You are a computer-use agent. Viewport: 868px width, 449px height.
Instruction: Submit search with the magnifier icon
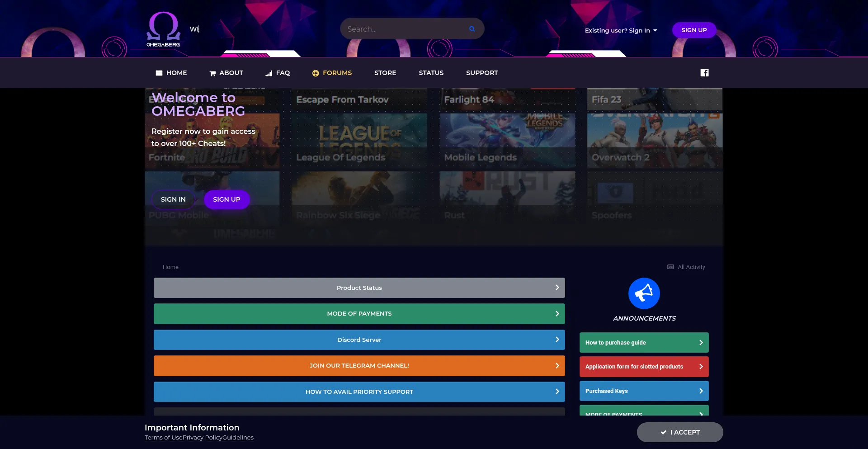click(x=472, y=29)
